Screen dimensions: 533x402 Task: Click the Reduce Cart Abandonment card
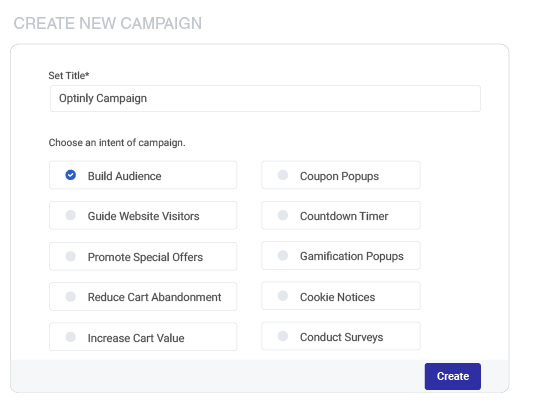click(143, 296)
